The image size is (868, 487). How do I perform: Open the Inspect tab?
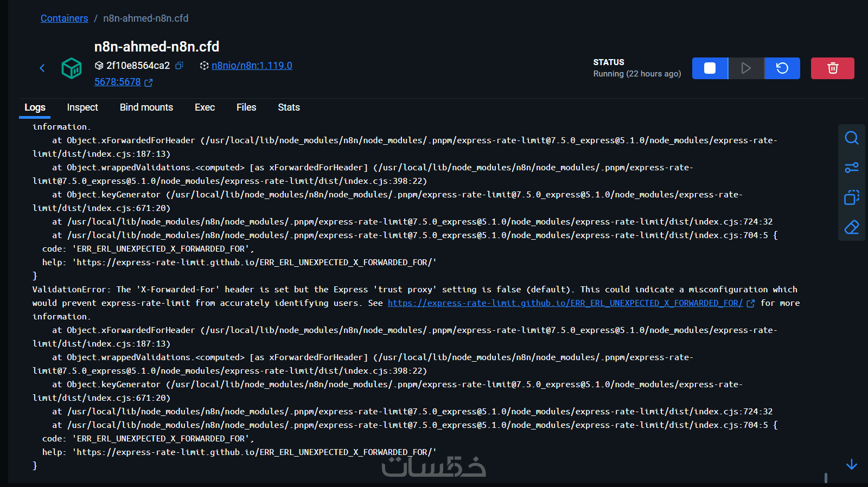click(x=82, y=107)
